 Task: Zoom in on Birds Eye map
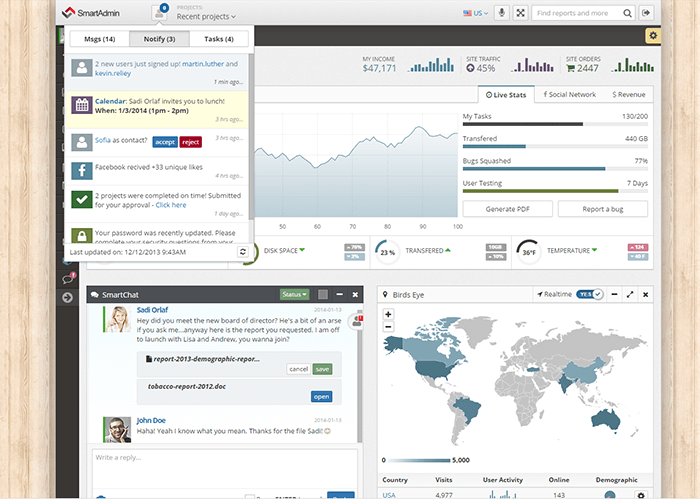tap(388, 314)
